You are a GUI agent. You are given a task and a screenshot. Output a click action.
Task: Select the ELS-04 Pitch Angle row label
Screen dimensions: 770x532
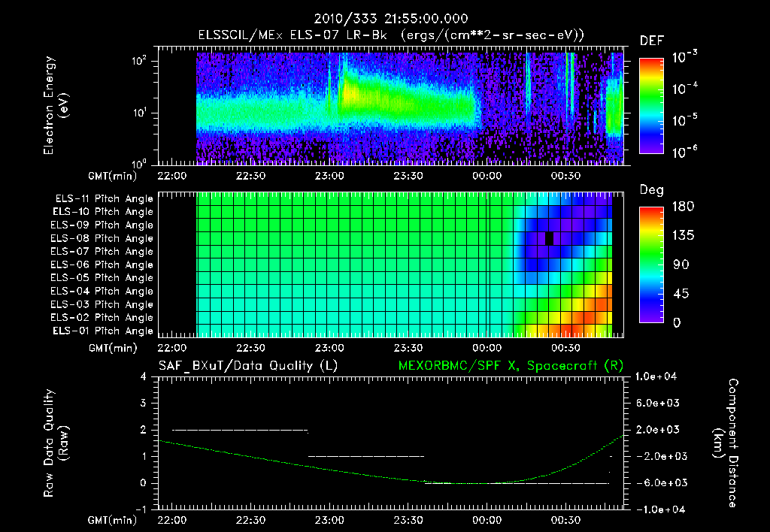tap(102, 292)
